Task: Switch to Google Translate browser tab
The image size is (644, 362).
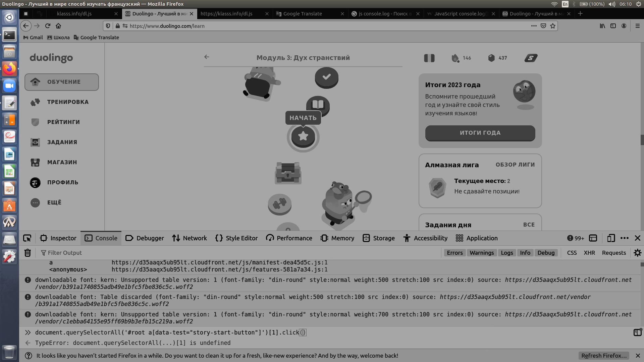Action: pos(303,14)
